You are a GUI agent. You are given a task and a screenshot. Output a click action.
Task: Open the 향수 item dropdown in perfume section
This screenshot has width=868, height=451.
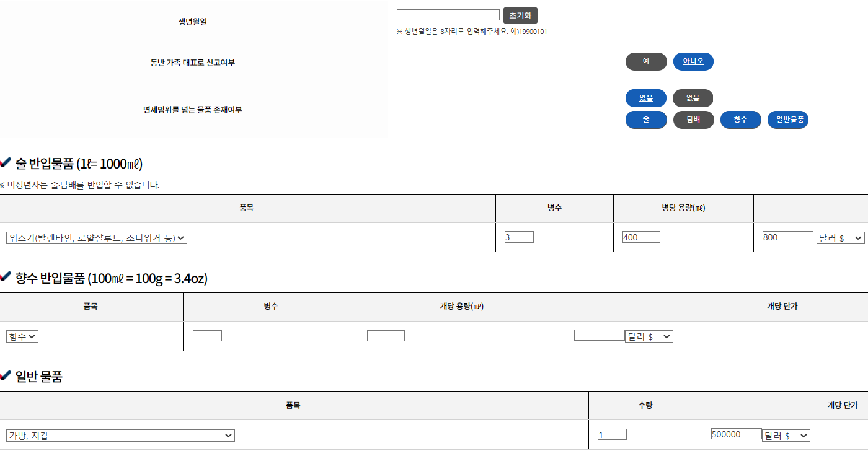tap(22, 336)
